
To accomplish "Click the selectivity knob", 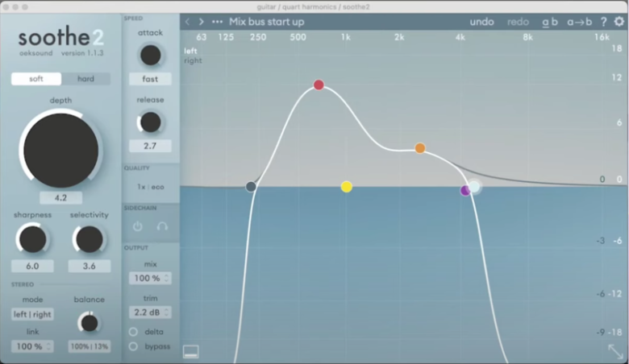I will pyautogui.click(x=89, y=239).
